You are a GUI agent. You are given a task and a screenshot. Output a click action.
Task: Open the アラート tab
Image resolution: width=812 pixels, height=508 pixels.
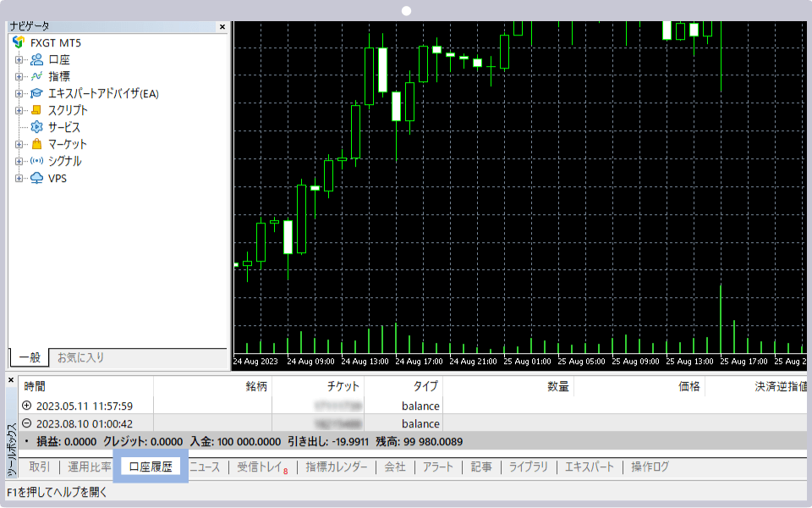tap(438, 467)
